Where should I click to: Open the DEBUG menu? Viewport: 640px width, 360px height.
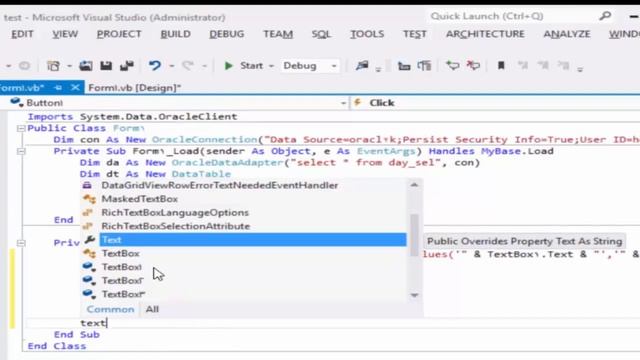227,34
